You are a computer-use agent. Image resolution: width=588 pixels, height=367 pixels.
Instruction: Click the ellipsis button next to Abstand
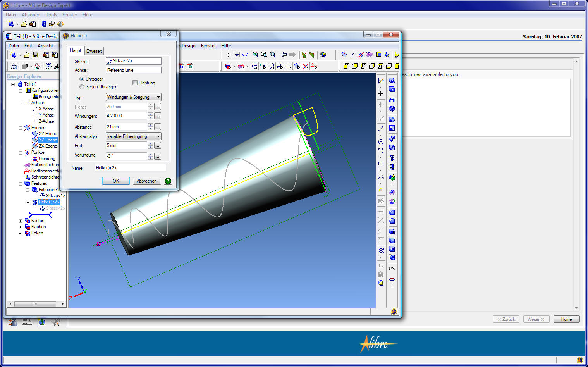tap(158, 127)
